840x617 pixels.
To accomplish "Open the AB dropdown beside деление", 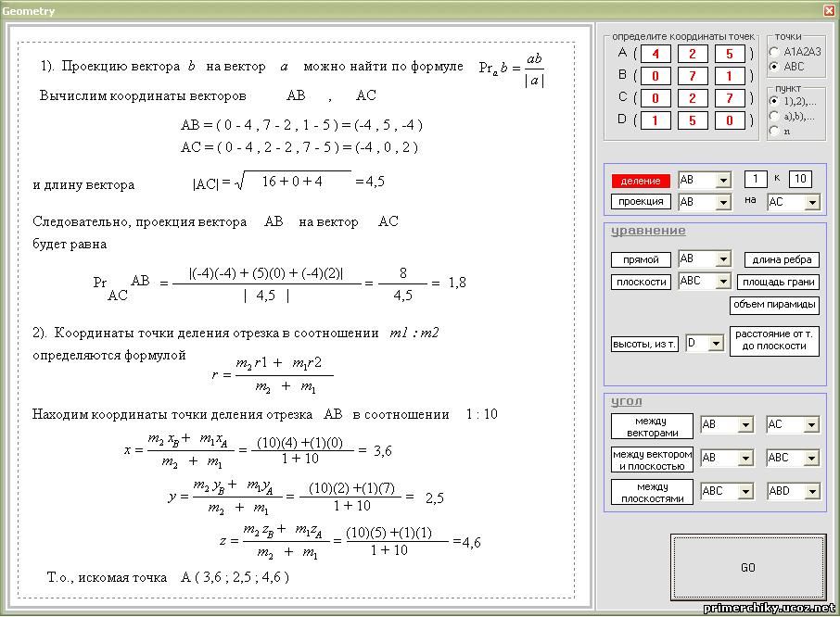I will click(723, 180).
